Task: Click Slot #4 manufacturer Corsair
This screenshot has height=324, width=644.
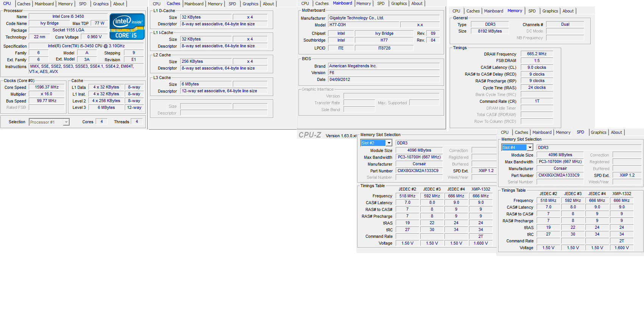Action: (x=560, y=169)
